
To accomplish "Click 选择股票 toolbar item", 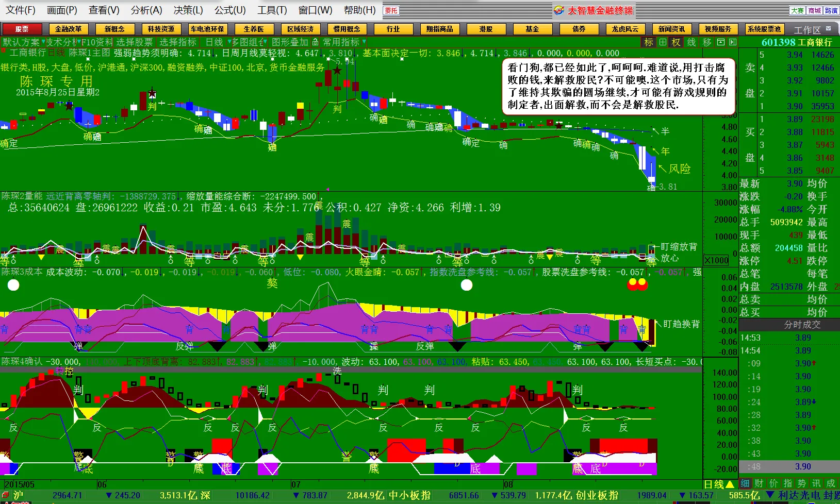I will [135, 42].
